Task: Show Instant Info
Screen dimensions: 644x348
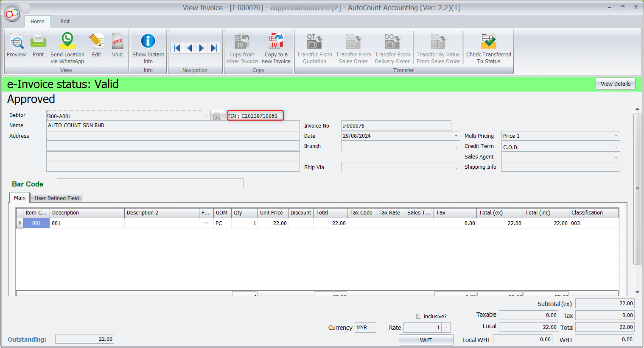Action: tap(148, 48)
